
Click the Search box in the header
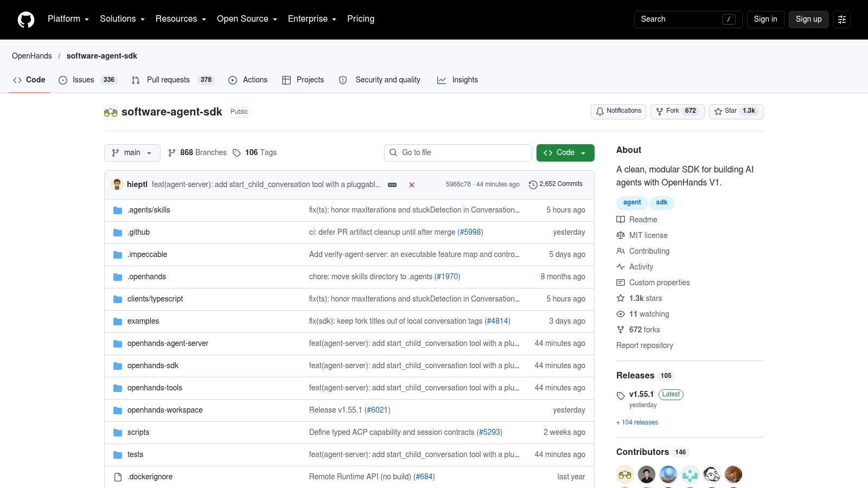688,20
